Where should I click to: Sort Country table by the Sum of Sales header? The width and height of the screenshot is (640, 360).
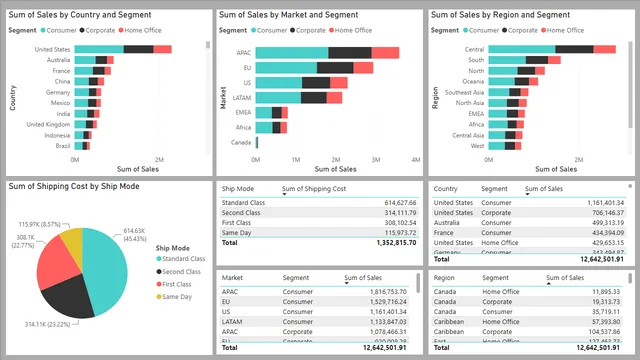544,189
